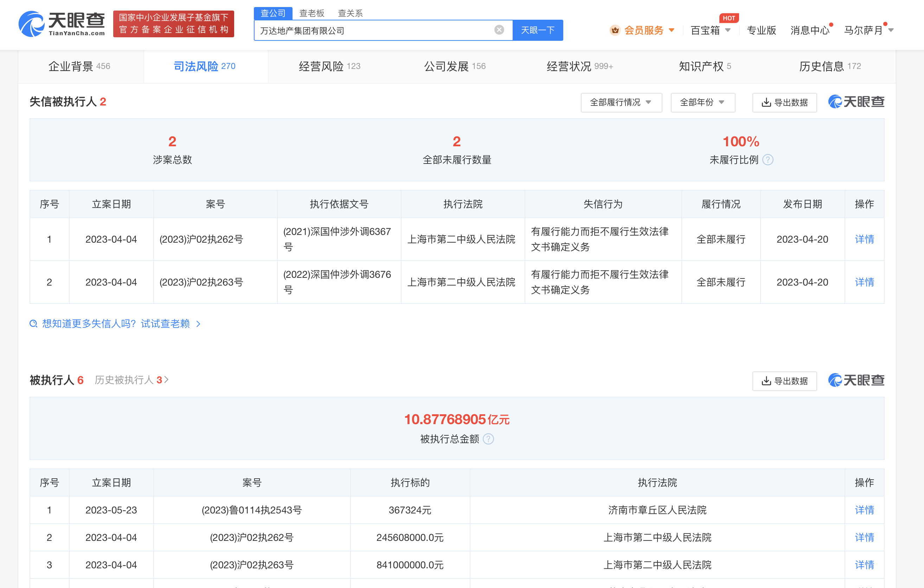Click the red 国家中小企业发展子基金旗下 banner
Screen dimensions: 924x588
click(x=173, y=24)
